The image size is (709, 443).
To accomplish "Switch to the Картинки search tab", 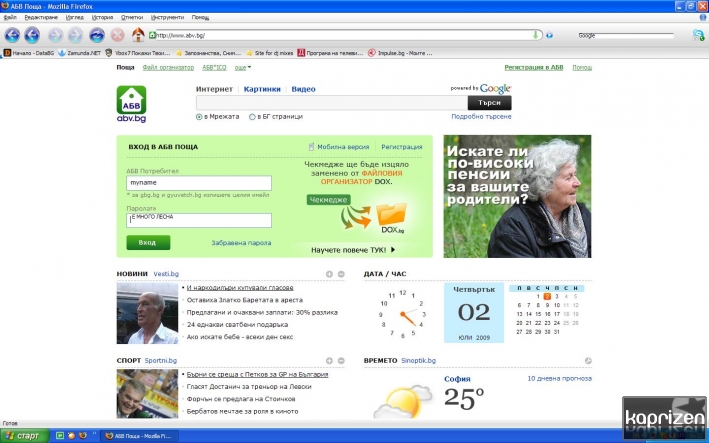I will 262,89.
